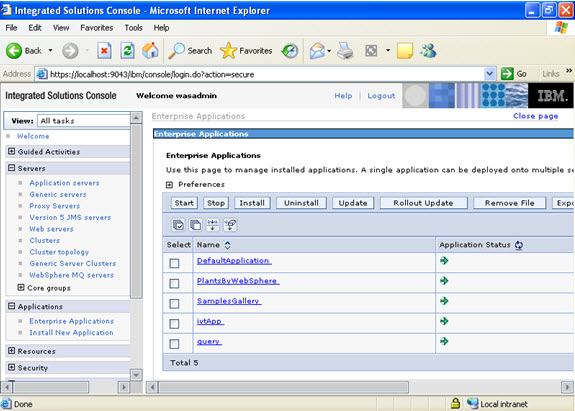Sort by Name using the sort arrows icon
Screen dimensions: 575x411
pos(228,245)
